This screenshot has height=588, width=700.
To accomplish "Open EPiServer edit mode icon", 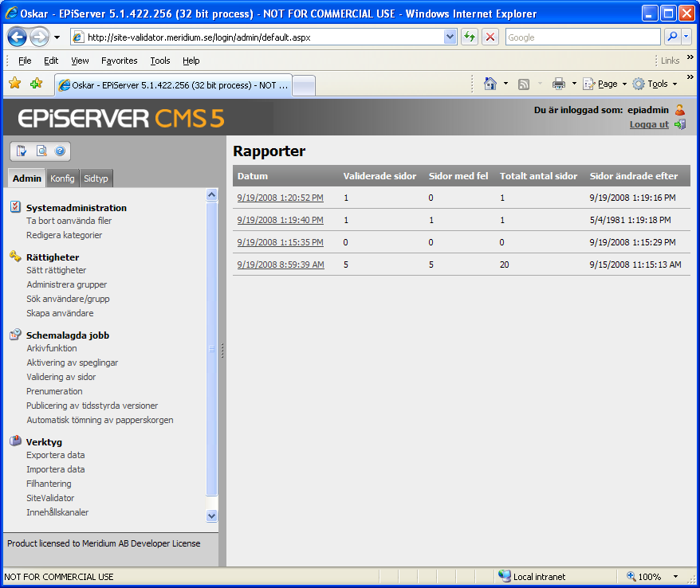I will tap(22, 151).
